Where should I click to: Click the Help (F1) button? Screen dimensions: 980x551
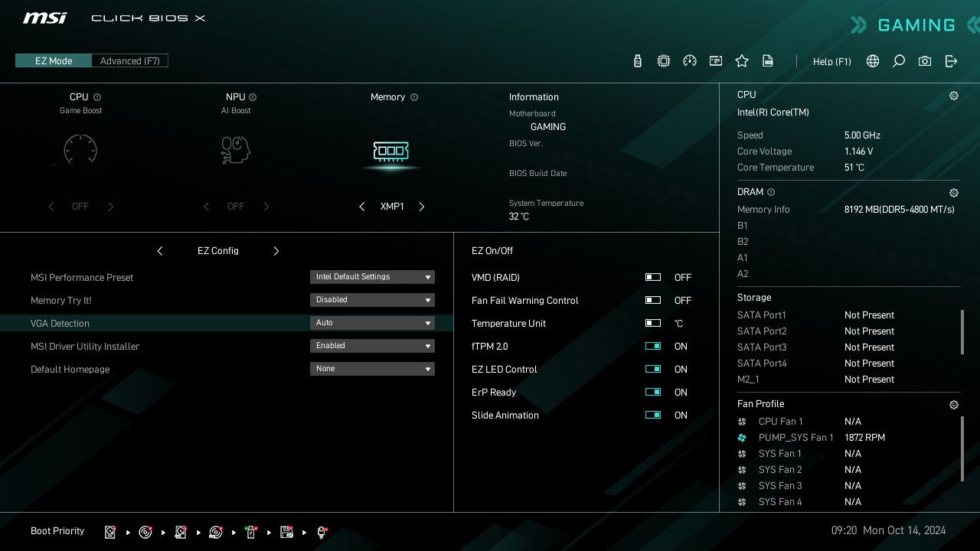click(x=831, y=61)
